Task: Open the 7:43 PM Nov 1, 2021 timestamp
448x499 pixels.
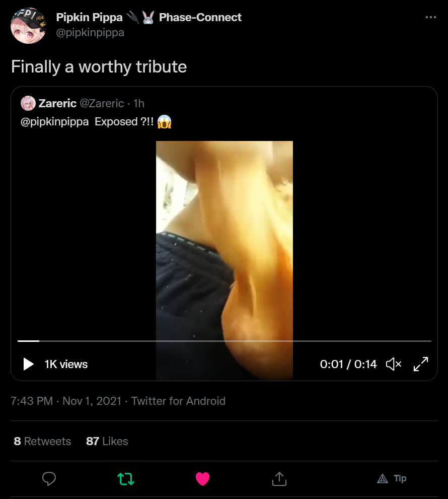Action: point(66,401)
